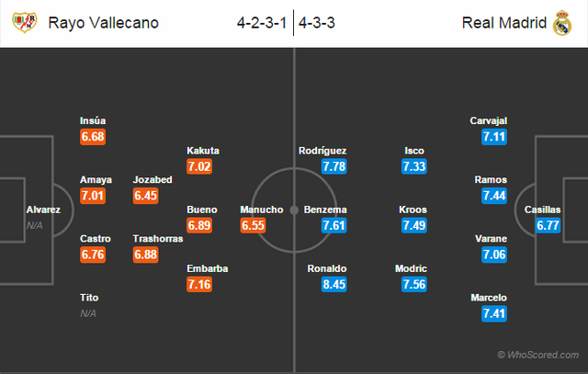Click Kroos's 7.49 rating badge

click(414, 225)
